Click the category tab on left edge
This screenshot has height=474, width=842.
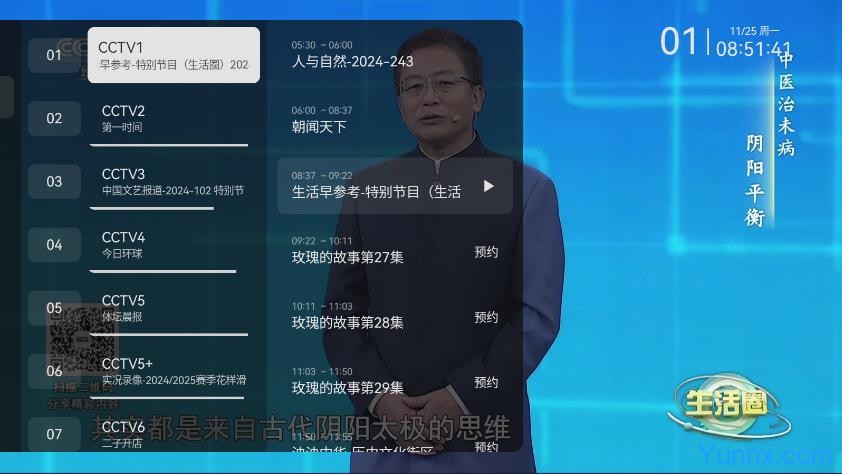pos(6,97)
